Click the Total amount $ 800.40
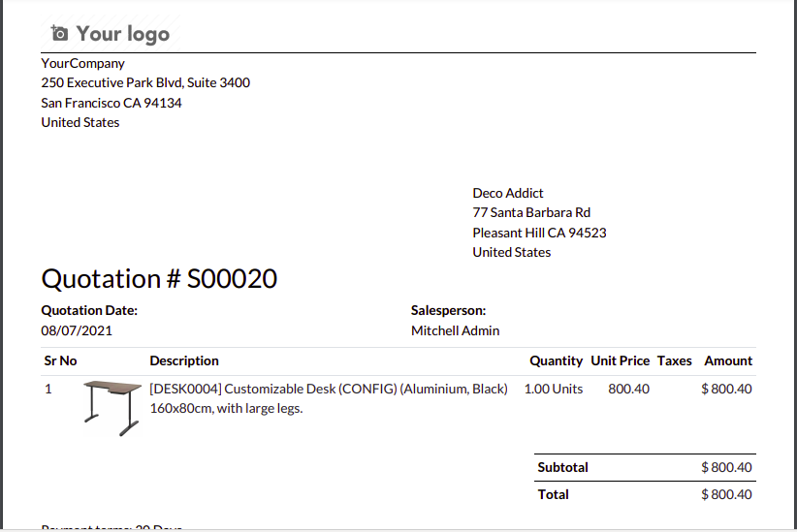The width and height of the screenshot is (797, 532). click(x=726, y=494)
